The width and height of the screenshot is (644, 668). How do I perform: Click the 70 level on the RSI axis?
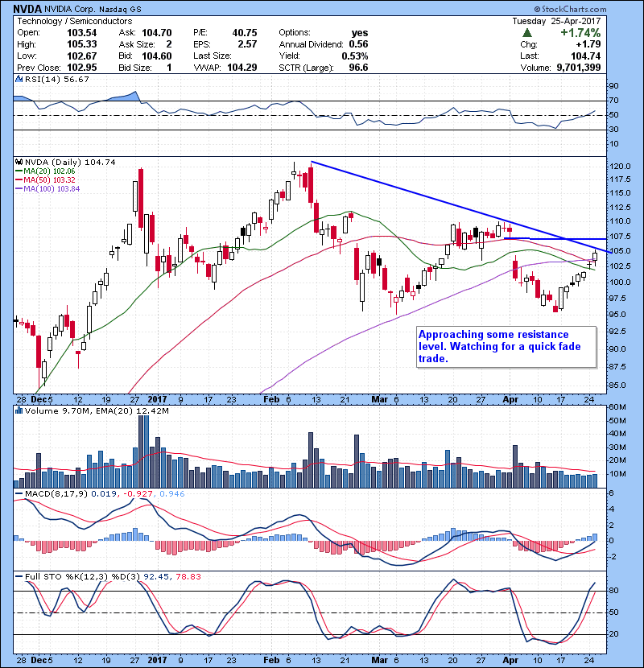tap(614, 101)
